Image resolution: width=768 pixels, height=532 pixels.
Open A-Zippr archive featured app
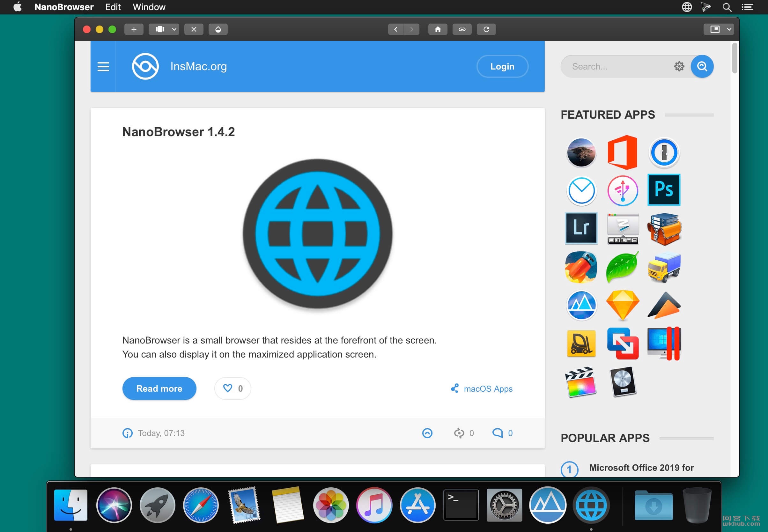point(664,229)
